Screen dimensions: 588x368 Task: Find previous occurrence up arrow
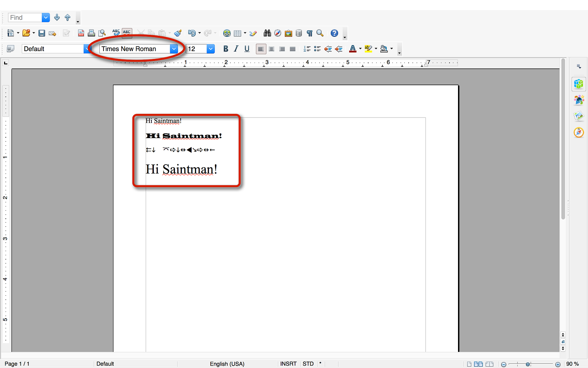[67, 17]
